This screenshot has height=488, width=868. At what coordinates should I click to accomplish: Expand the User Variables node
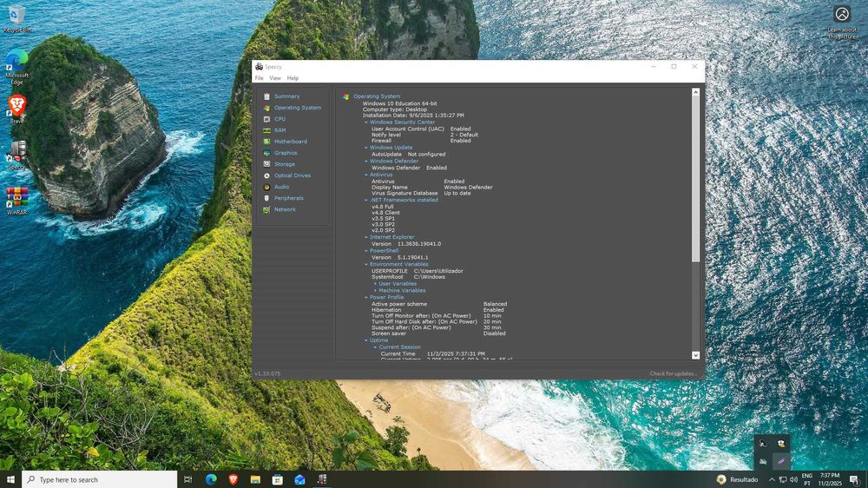[x=375, y=284]
